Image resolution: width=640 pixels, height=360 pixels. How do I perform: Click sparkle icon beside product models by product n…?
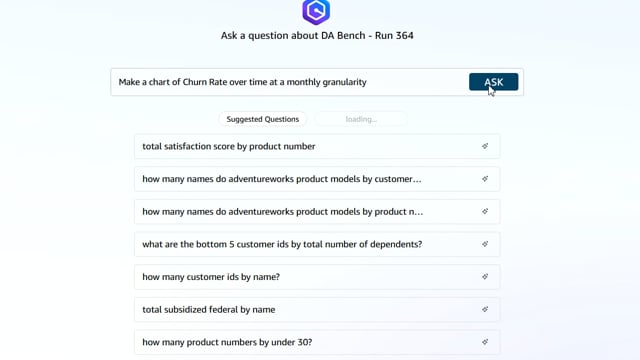485,211
